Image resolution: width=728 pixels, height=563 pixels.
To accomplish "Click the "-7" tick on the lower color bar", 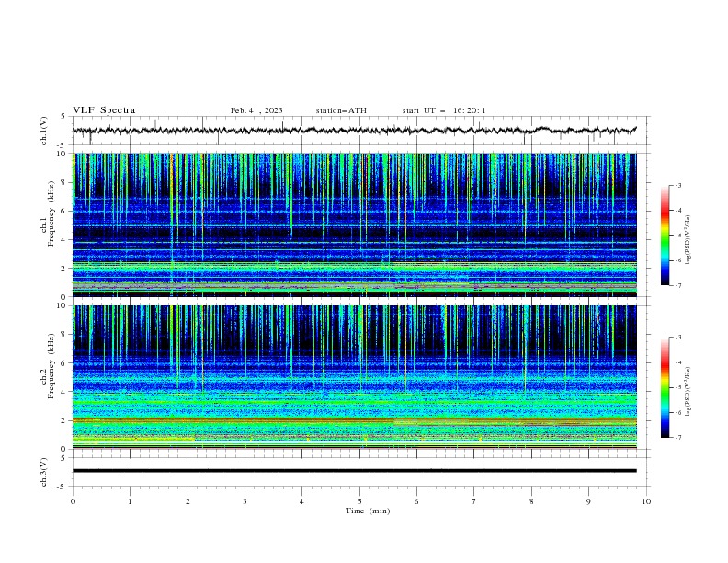I will [x=678, y=438].
